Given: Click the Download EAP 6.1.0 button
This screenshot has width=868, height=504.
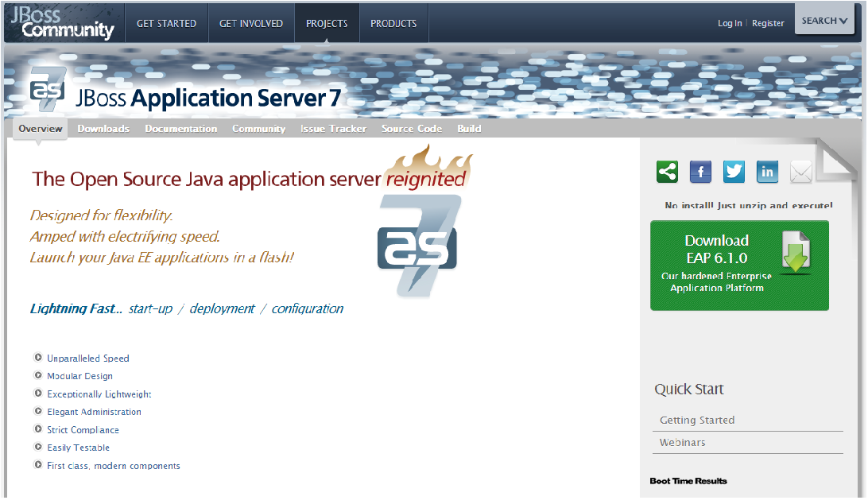Looking at the screenshot, I should (739, 265).
